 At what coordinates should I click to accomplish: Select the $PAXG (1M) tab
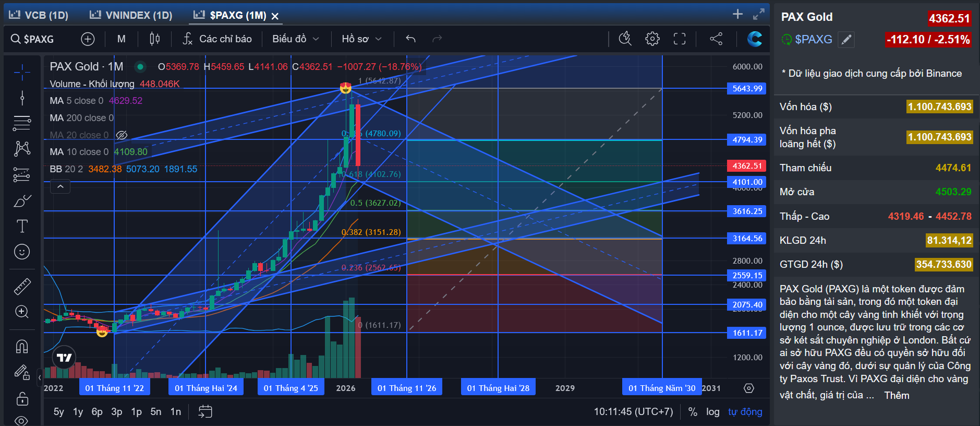pyautogui.click(x=229, y=15)
